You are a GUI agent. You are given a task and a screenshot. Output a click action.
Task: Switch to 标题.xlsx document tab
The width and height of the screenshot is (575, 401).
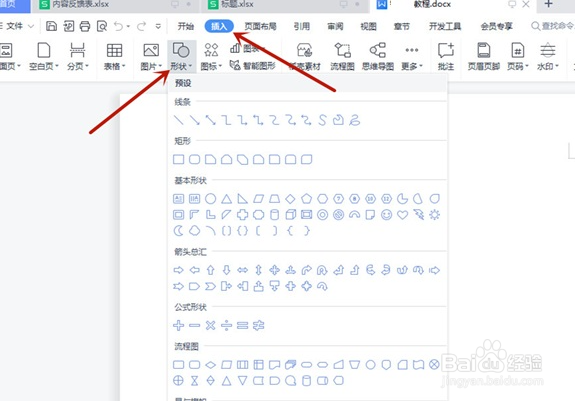tap(285, 5)
